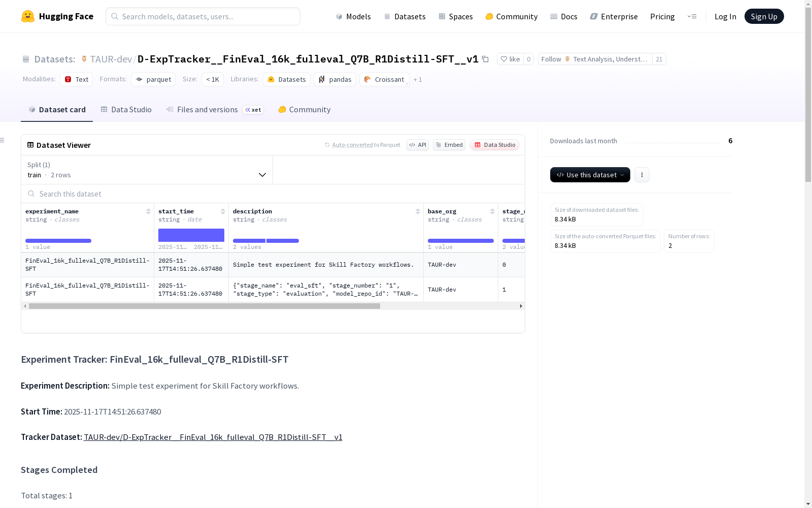
Task: Open the Community tab
Action: pos(304,110)
